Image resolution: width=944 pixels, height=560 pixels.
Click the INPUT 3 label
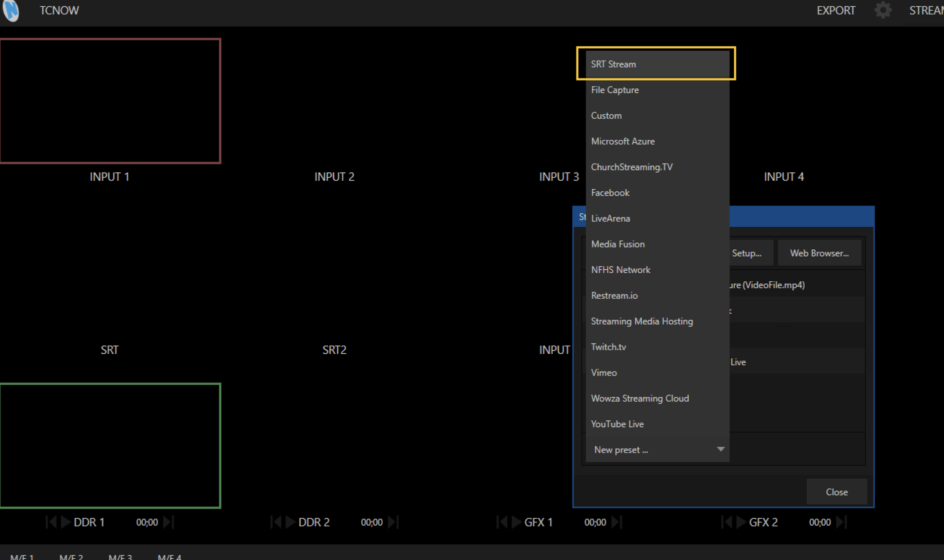point(559,177)
